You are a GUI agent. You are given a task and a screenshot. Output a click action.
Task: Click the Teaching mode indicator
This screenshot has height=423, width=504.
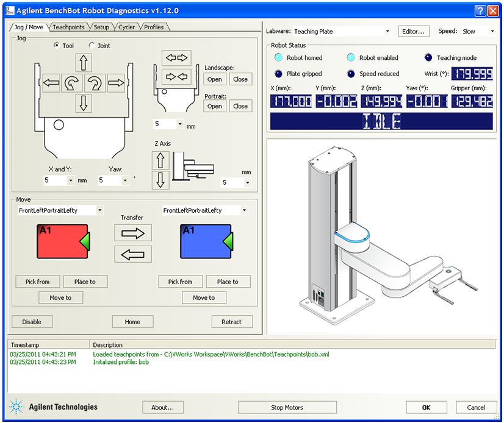pyautogui.click(x=429, y=58)
